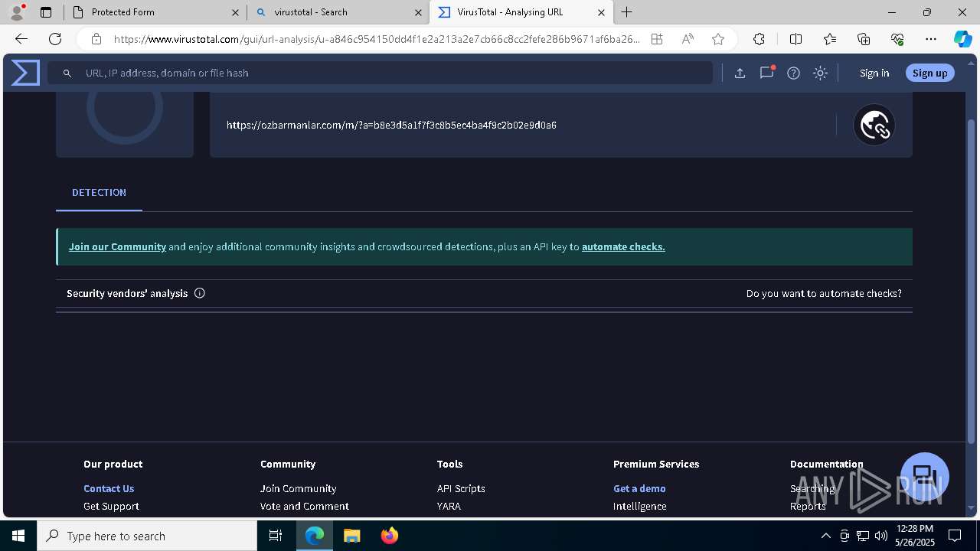Open the volume control in tray

click(x=881, y=536)
